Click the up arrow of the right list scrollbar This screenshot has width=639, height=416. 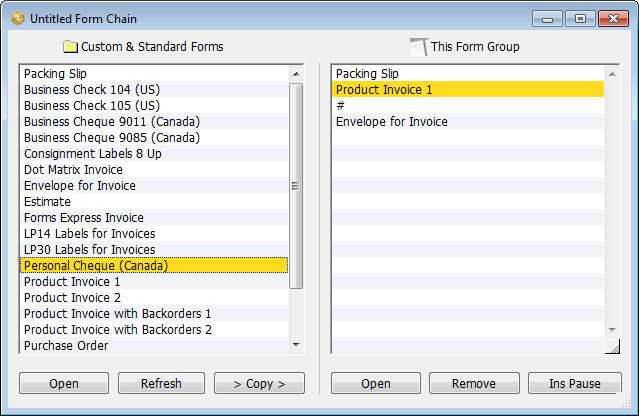click(612, 74)
